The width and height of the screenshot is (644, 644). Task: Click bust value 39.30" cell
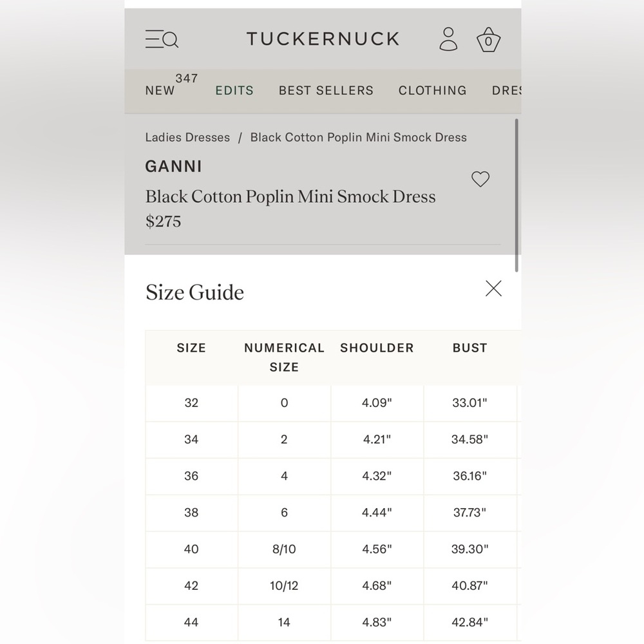tap(470, 549)
